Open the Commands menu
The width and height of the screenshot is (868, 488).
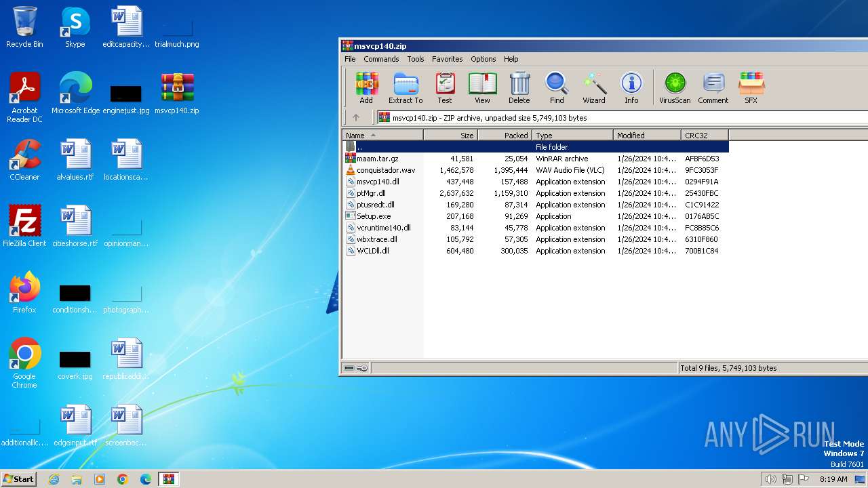click(x=381, y=59)
